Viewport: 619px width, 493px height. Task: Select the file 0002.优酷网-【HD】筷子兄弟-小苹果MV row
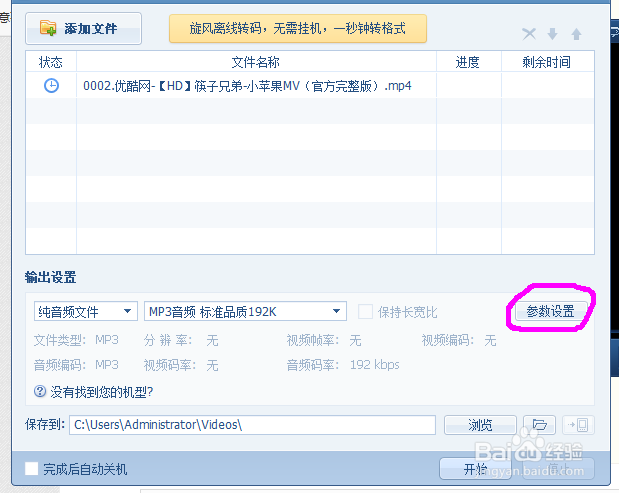[x=310, y=85]
